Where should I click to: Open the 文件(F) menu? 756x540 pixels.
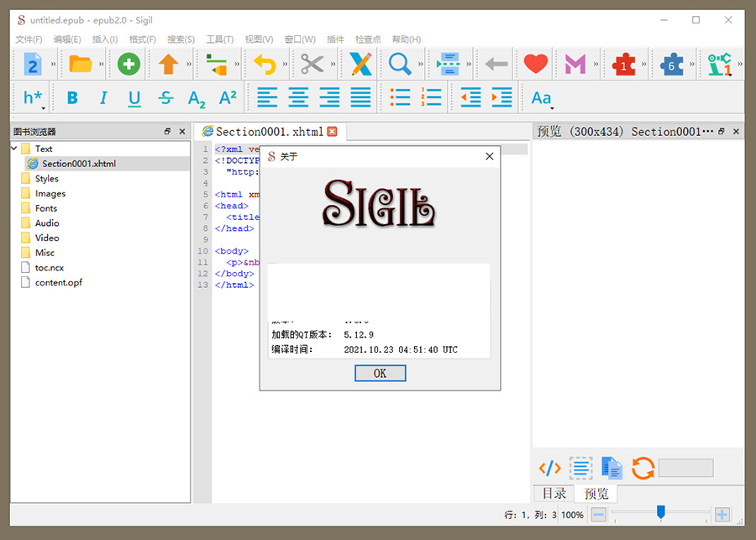tap(29, 39)
